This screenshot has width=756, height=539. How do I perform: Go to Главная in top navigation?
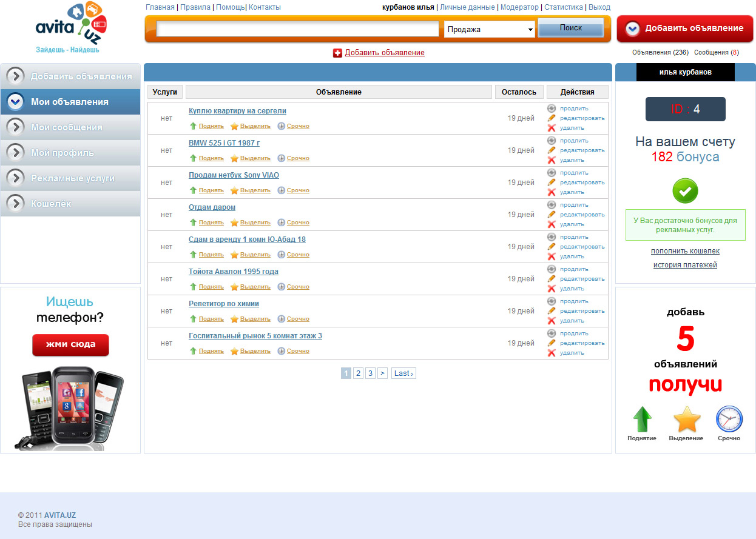pos(160,7)
